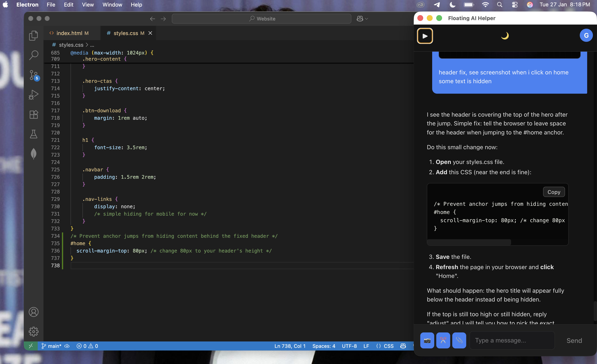Toggle the play button in AI Helper
Viewport: 597px width, 364px height.
point(425,36)
